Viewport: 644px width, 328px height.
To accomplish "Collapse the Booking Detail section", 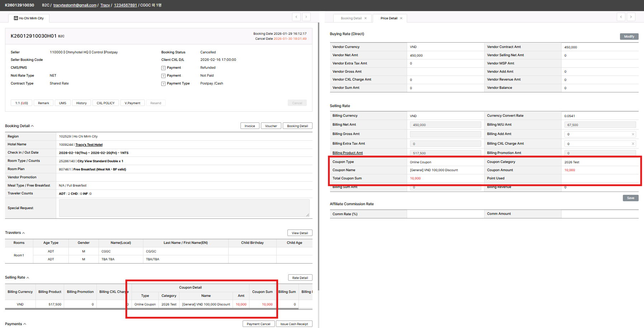I will coord(32,126).
